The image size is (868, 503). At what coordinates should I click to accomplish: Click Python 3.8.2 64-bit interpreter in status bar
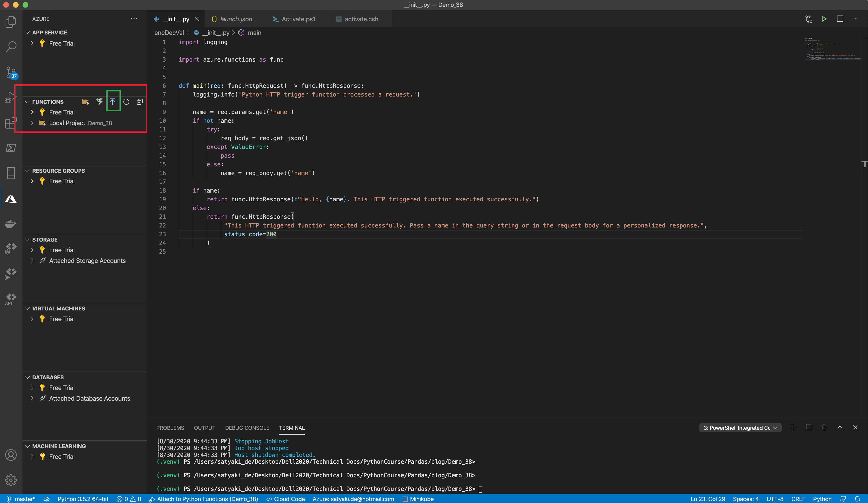point(83,499)
